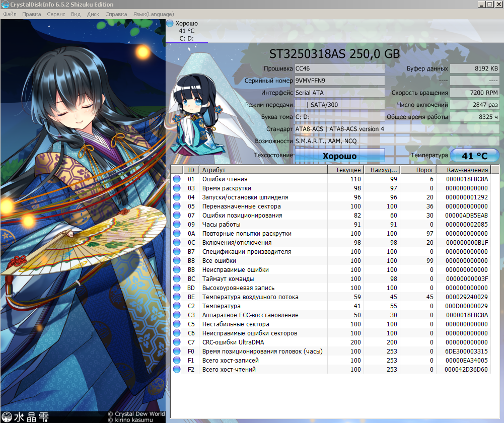Click the status orb for Все ошибки

[176, 260]
